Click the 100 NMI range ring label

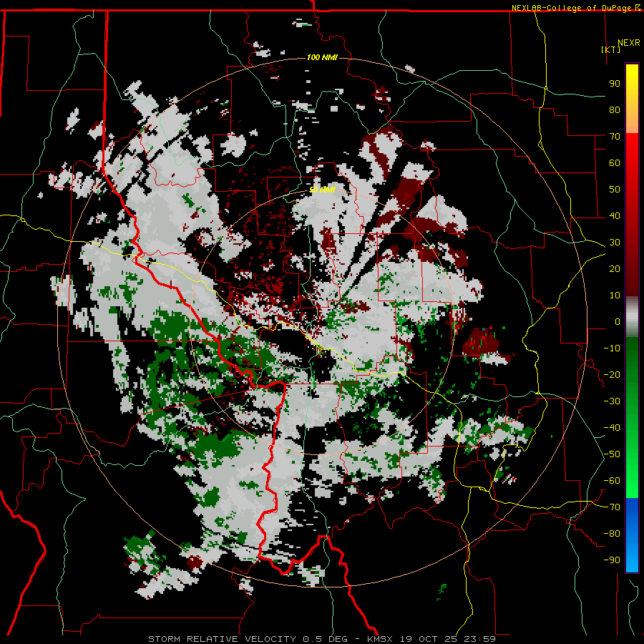(322, 57)
